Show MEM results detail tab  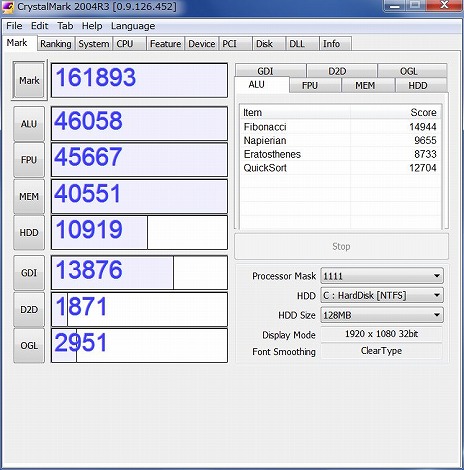click(368, 85)
